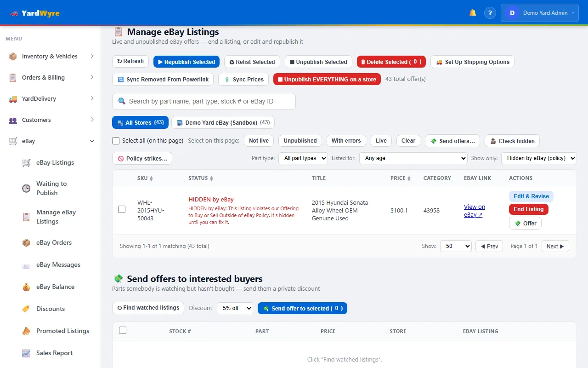588x368 pixels.
Task: Click the Republish Selected button
Action: pos(186,62)
